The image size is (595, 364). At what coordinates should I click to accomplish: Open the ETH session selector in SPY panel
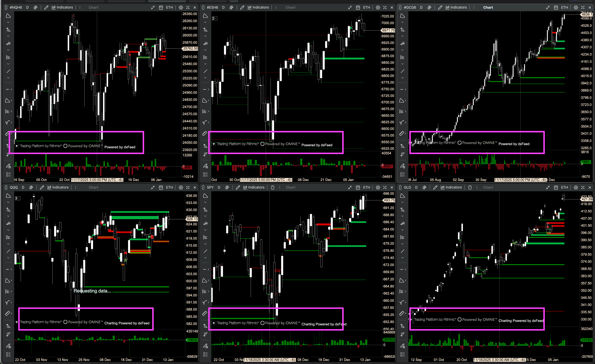pos(367,187)
